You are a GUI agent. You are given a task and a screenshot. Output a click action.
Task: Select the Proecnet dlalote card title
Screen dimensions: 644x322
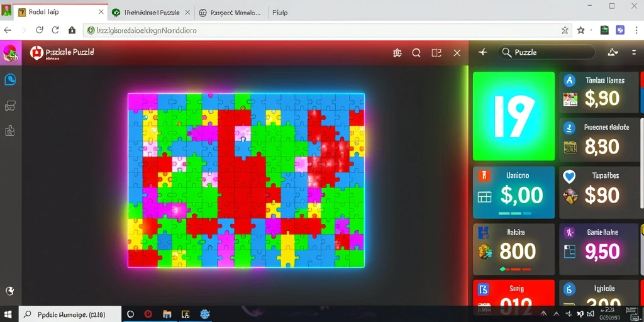pyautogui.click(x=606, y=127)
